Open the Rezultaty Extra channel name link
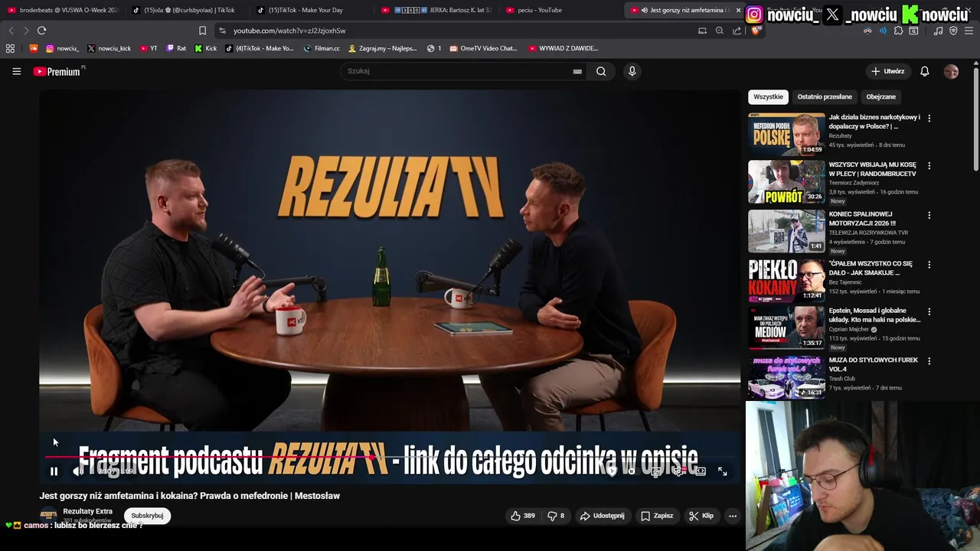Viewport: 980px width, 551px height. (x=87, y=511)
